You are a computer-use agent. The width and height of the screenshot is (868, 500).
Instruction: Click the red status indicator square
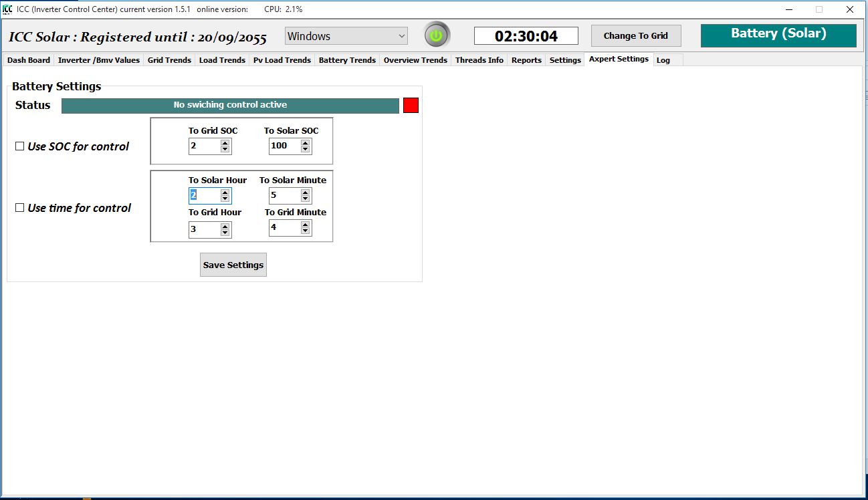click(411, 106)
